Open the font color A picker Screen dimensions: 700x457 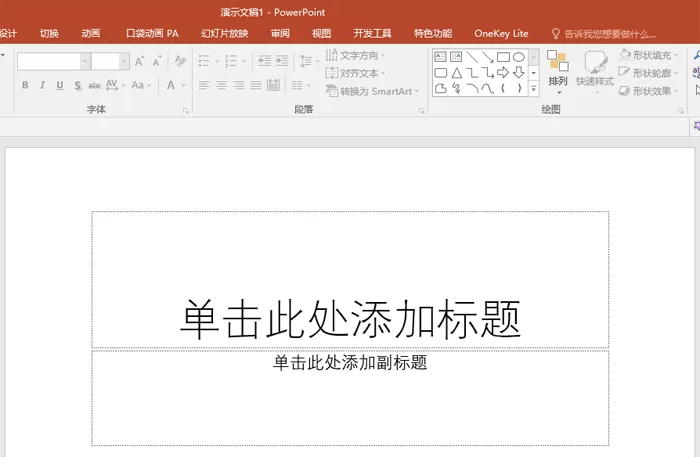(171, 85)
